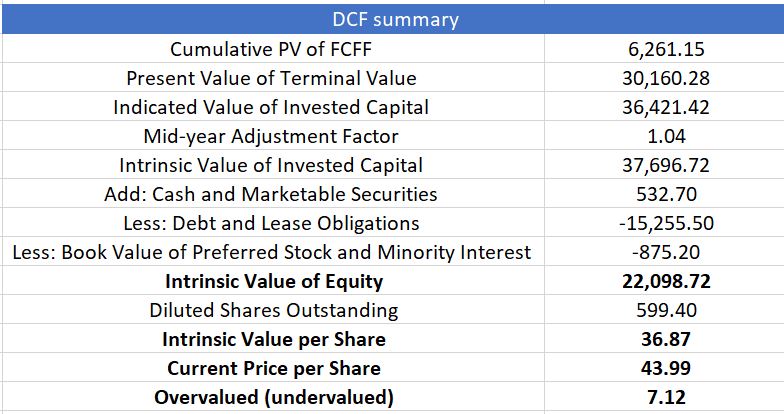784x414 pixels.
Task: Select the cell containing 30,160.28
Action: click(666, 78)
